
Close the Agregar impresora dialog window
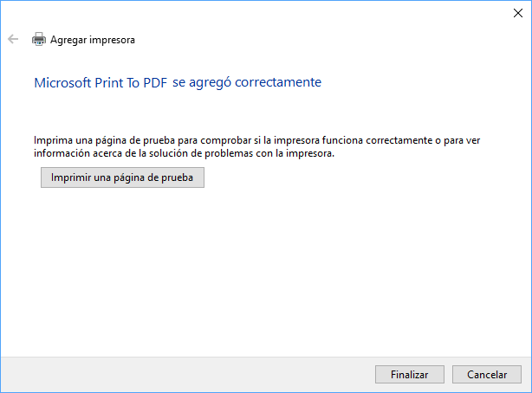(517, 12)
